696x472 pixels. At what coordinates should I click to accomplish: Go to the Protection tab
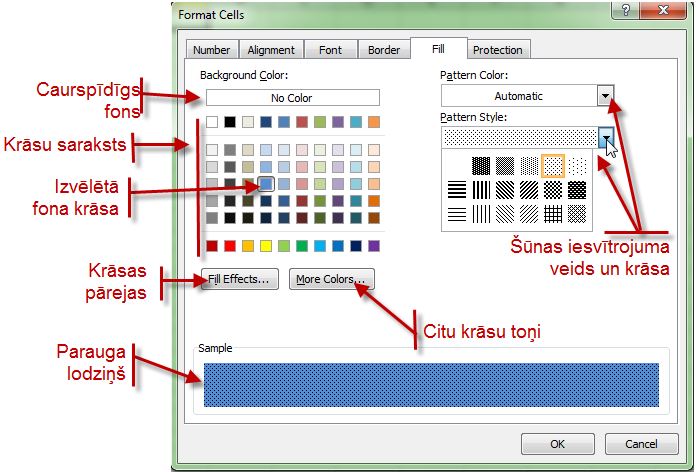pos(497,50)
